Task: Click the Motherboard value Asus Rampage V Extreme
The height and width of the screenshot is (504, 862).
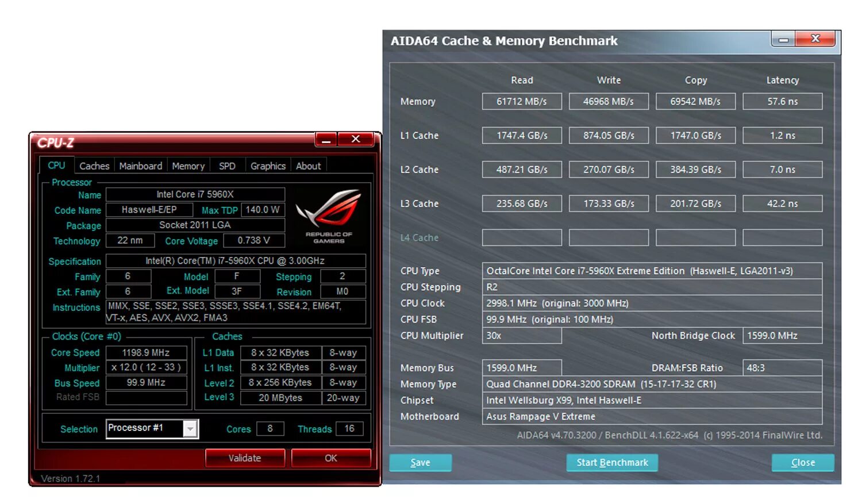Action: pyautogui.click(x=652, y=416)
